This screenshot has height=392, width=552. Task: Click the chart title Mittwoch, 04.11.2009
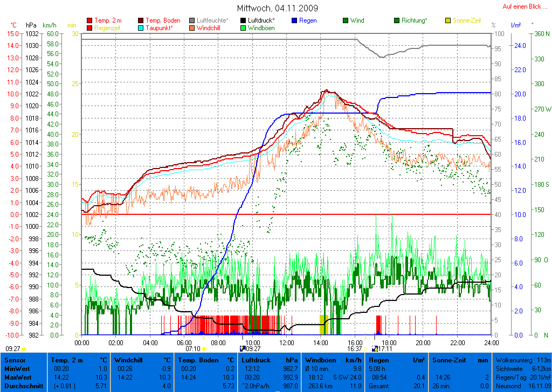[x=277, y=8]
